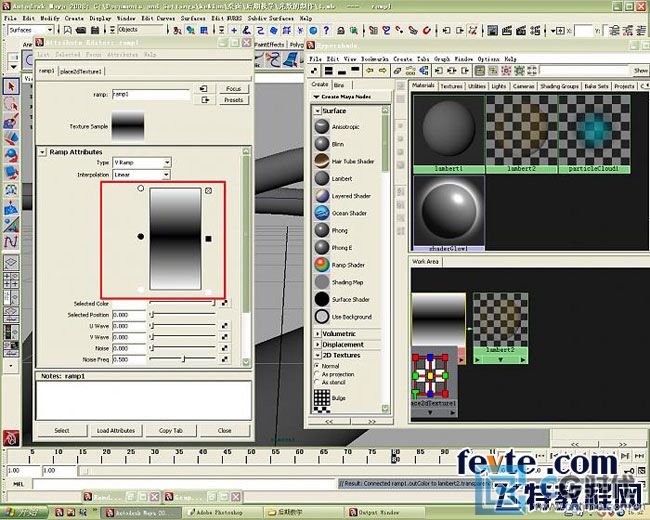Viewport: 650px width, 520px height.
Task: Go to input connection in Attribute Editor
Action: pos(204,89)
